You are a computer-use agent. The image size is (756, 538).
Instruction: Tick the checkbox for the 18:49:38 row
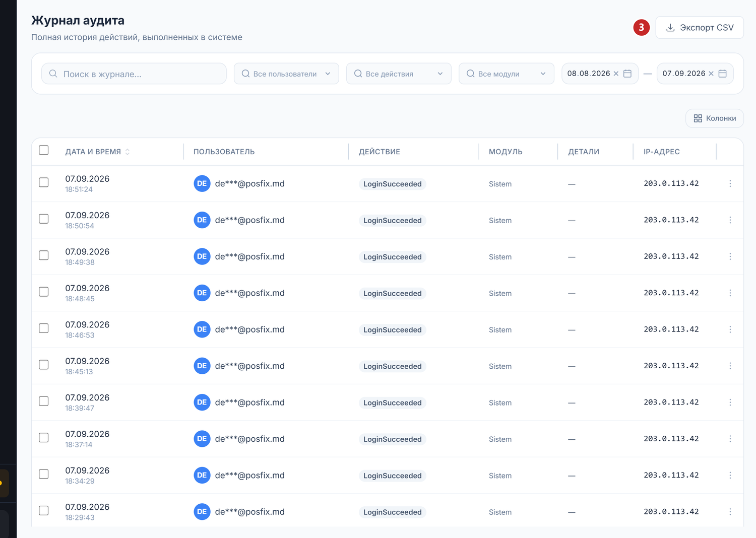(x=44, y=255)
